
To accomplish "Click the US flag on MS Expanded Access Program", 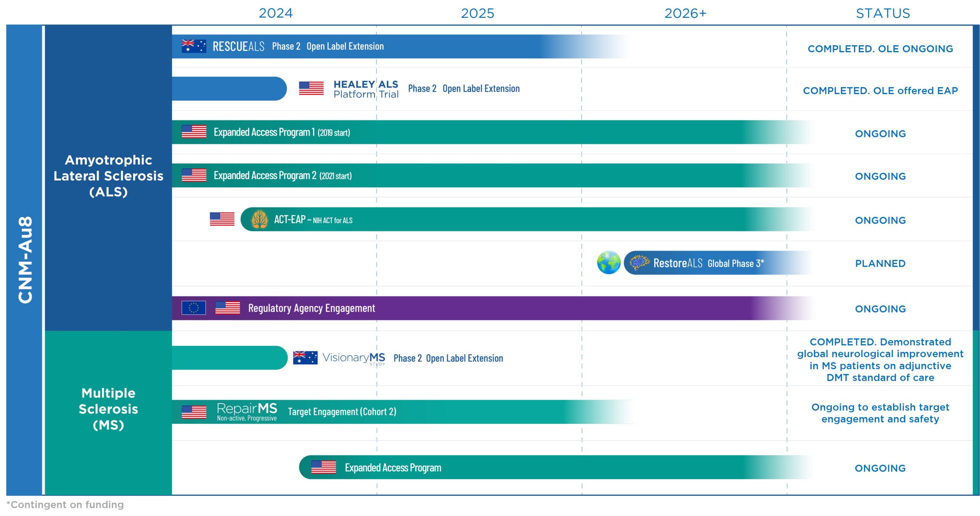I will point(323,467).
